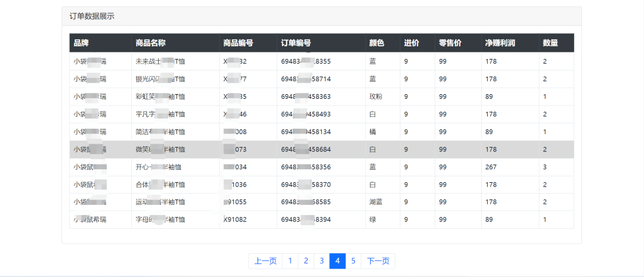The width and height of the screenshot is (644, 277).
Task: Click product code X91082
Action: click(x=235, y=220)
